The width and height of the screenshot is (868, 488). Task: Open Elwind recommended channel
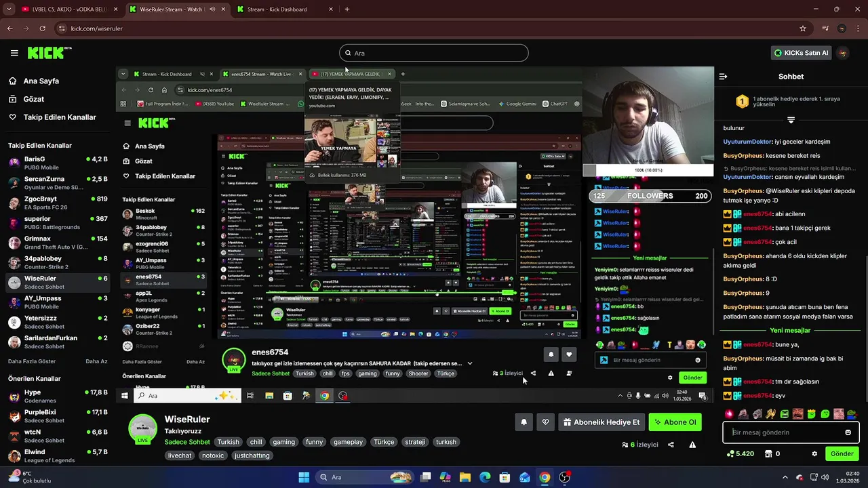point(58,455)
